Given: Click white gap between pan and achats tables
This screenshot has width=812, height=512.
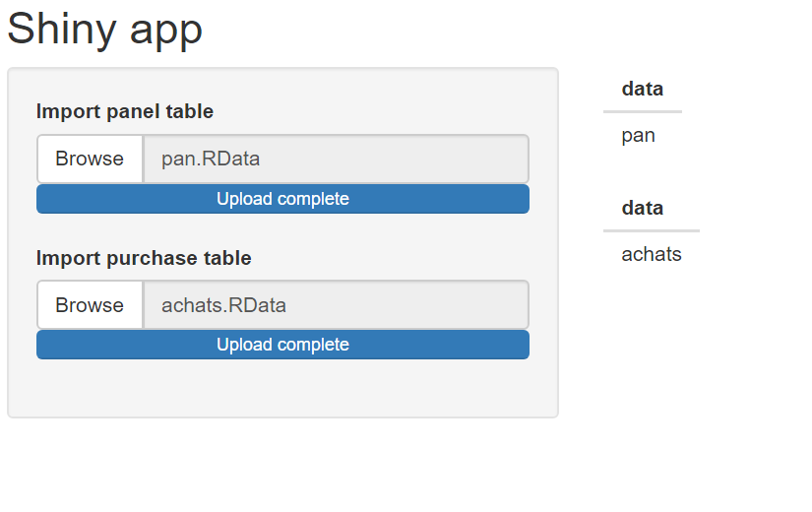Looking at the screenshot, I should click(x=650, y=172).
